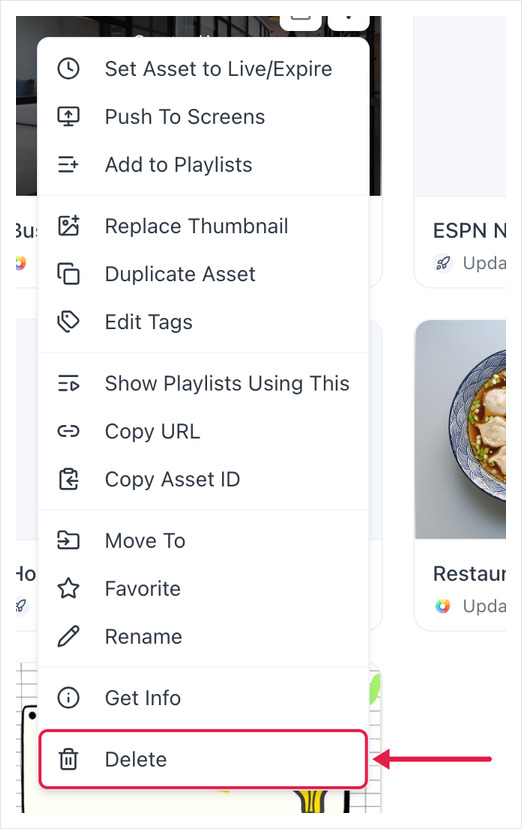Choose Move To in context menu
The width and height of the screenshot is (522, 829).
[x=204, y=540]
